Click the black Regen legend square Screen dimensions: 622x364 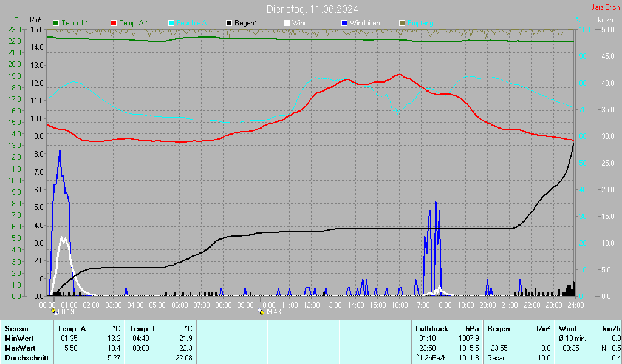tap(229, 23)
